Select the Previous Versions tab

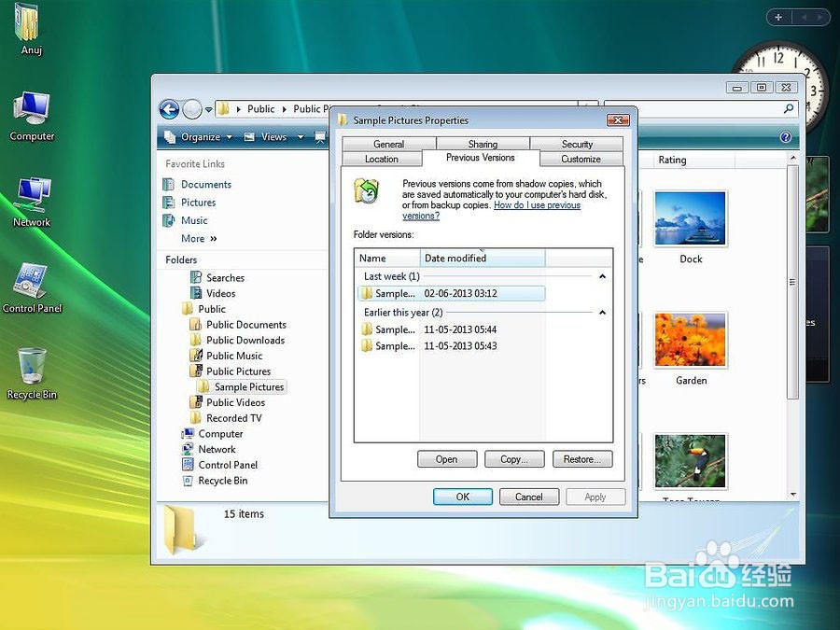[481, 158]
